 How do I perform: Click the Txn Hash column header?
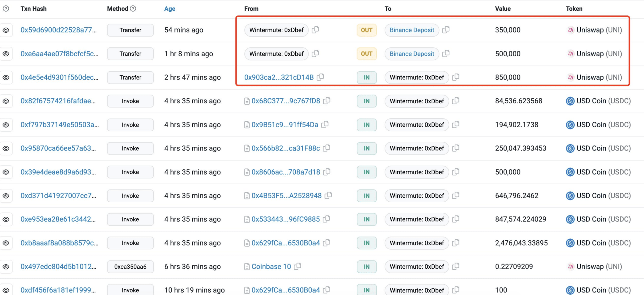click(34, 9)
